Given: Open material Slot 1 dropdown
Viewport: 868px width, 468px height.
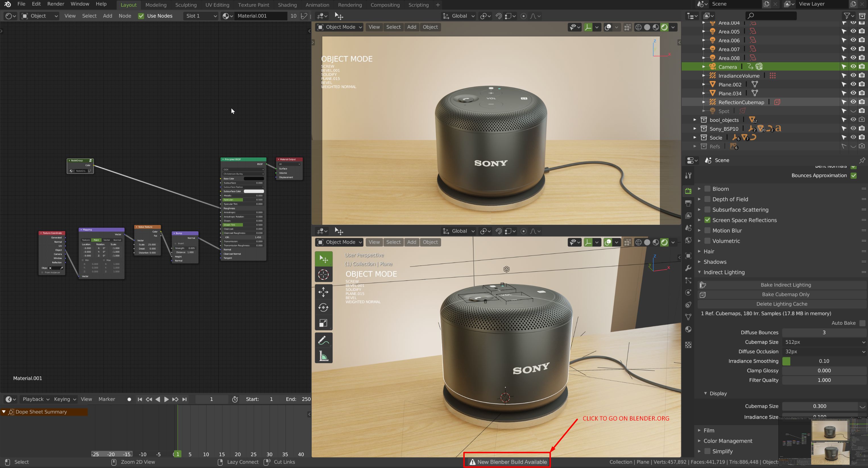Looking at the screenshot, I should click(201, 16).
